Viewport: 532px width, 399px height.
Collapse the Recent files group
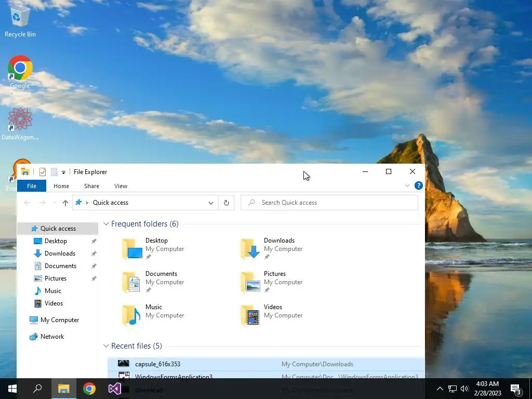pos(106,346)
